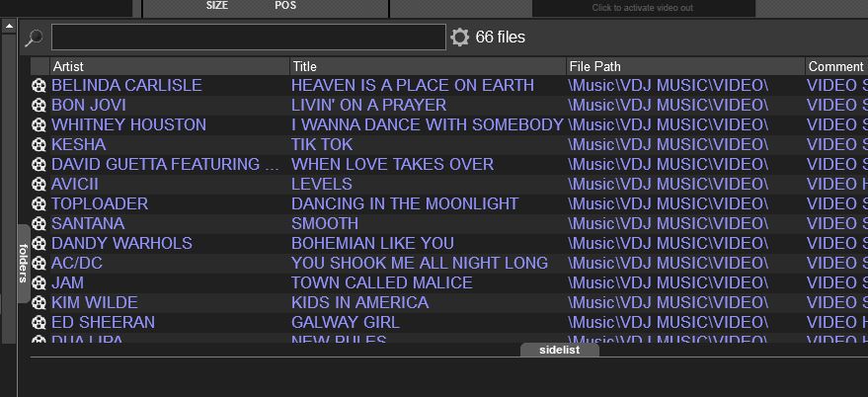Click video file icon for ED SHEERAN

tap(39, 322)
